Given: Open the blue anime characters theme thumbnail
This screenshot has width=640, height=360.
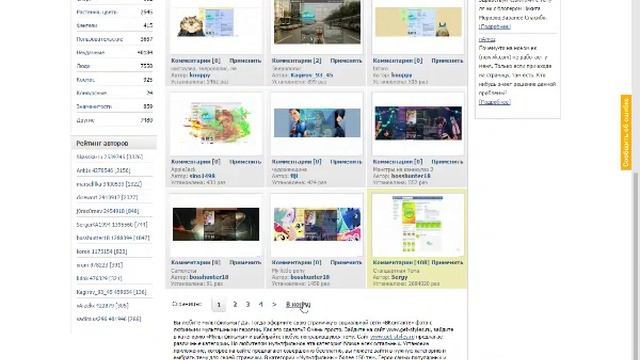Looking at the screenshot, I should point(317,123).
